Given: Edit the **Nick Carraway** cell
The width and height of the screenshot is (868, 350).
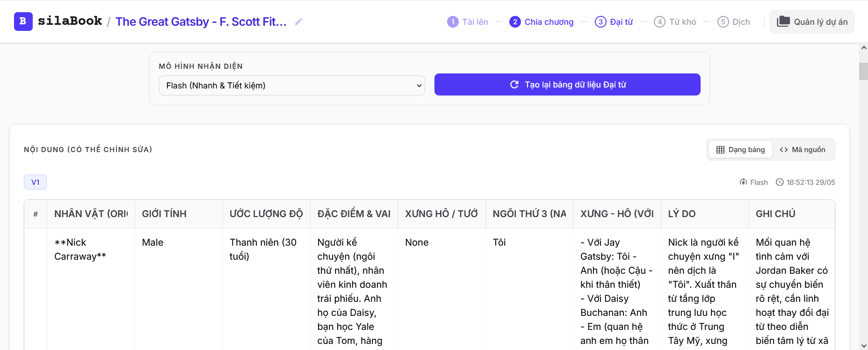Looking at the screenshot, I should coord(91,289).
